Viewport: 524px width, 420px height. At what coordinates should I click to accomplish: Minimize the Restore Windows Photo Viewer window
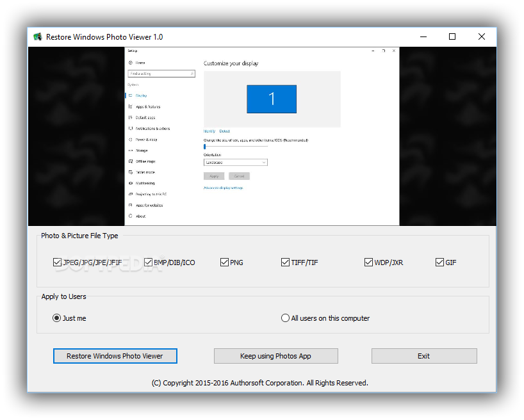(423, 36)
